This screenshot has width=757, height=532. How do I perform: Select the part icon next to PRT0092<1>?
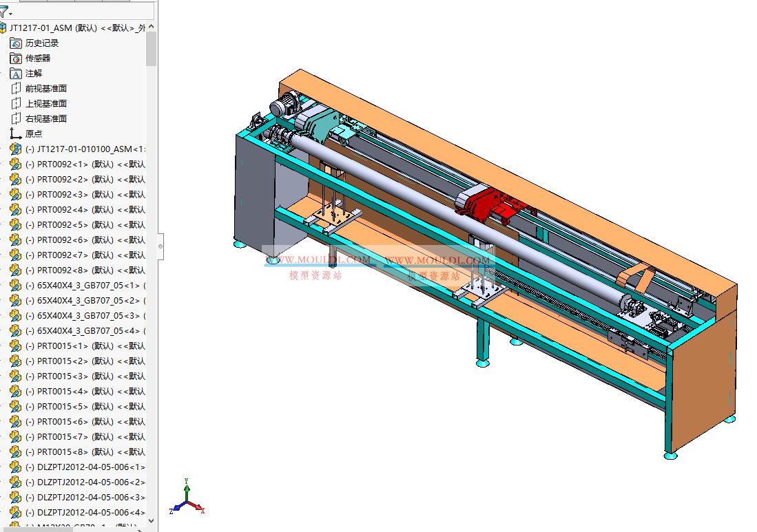pyautogui.click(x=15, y=164)
